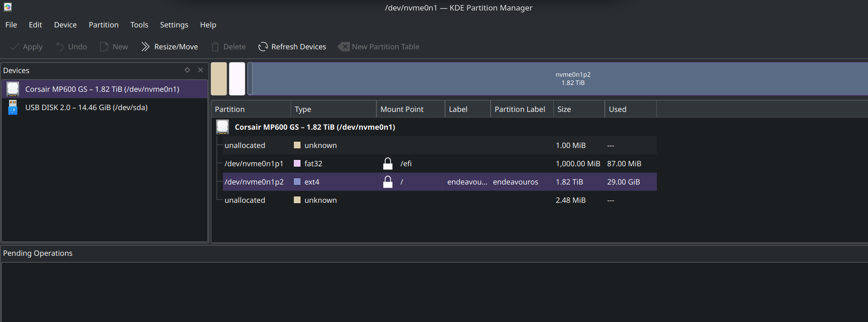Screen dimensions: 868x322
Task: Click the lock icon next to /efi
Action: click(x=388, y=164)
